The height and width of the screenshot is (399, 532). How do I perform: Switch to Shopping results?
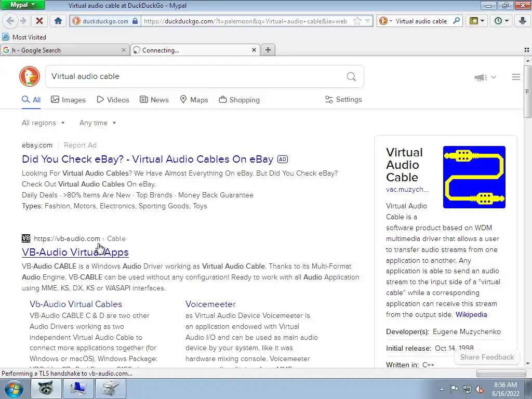(x=239, y=100)
